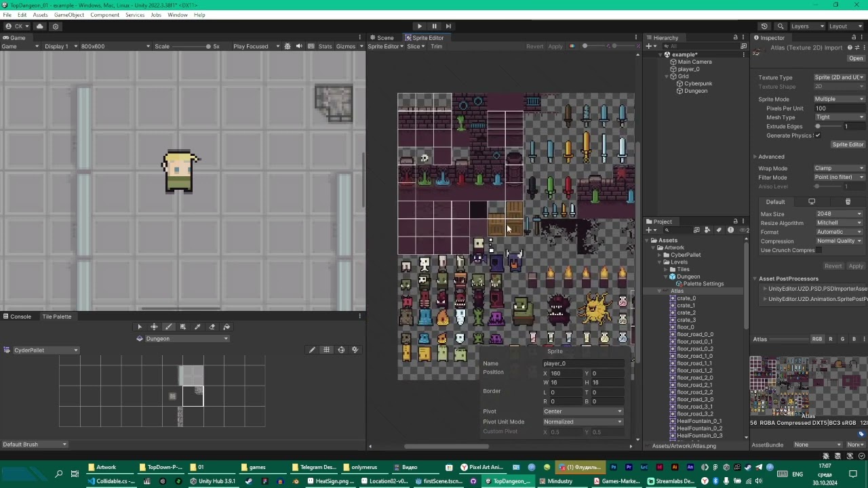Open Inspector preset selector icon
This screenshot has width=868, height=488.
tap(856, 47)
